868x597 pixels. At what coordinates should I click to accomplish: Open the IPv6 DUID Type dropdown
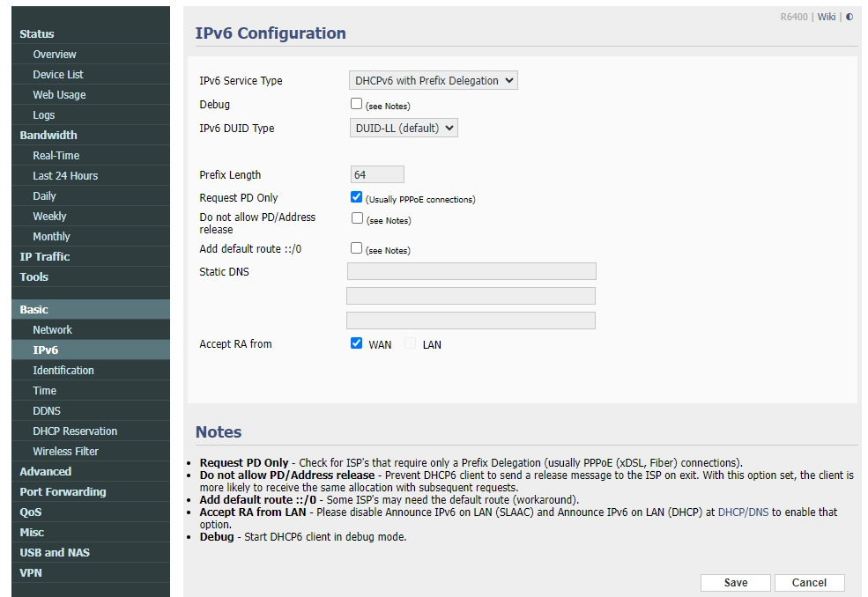[403, 127]
